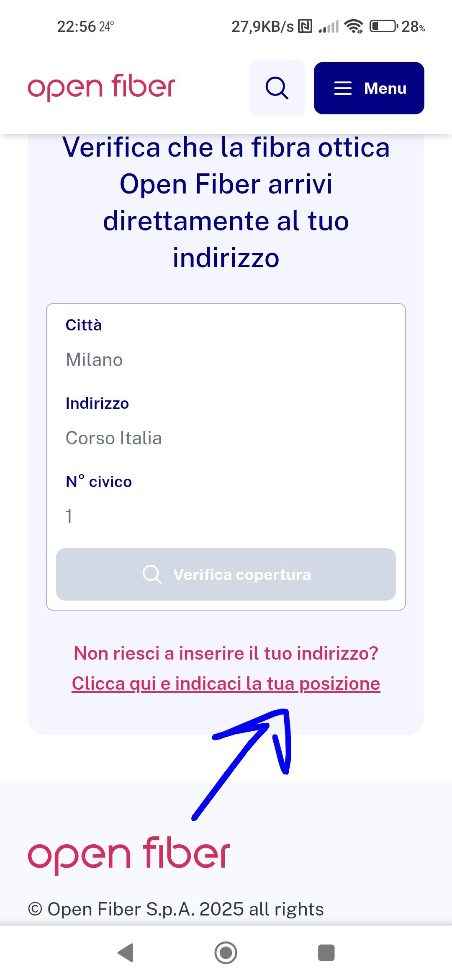Tap the clock time in status bar
The width and height of the screenshot is (452, 980).
[x=77, y=27]
